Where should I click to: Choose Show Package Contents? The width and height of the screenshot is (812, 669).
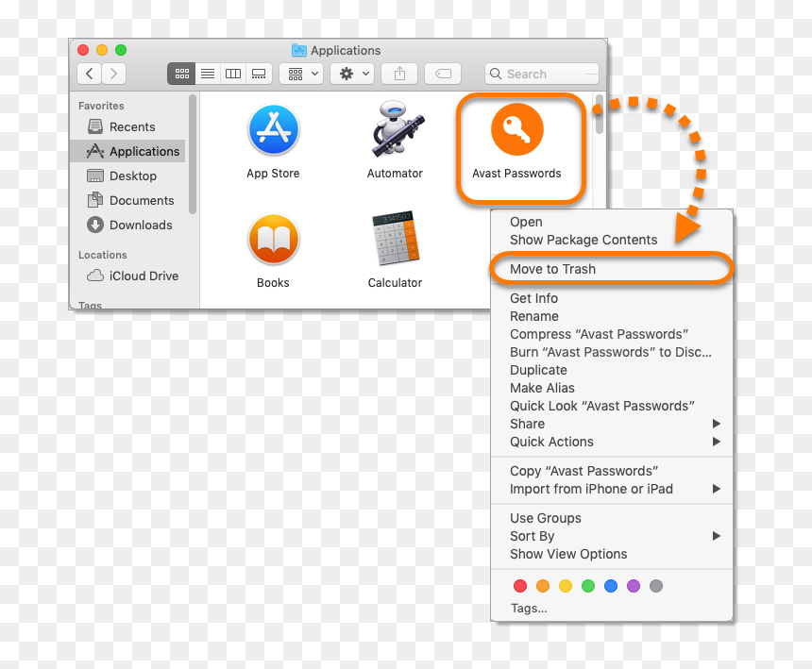(x=612, y=240)
